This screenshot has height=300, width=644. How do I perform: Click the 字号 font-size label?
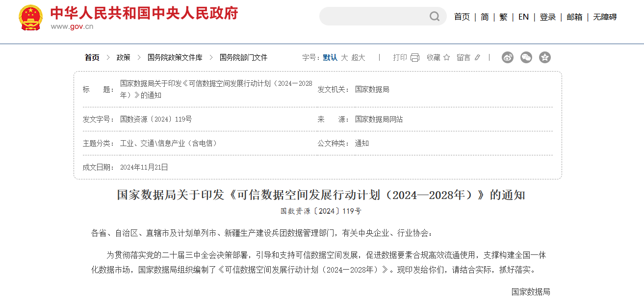[x=311, y=57]
